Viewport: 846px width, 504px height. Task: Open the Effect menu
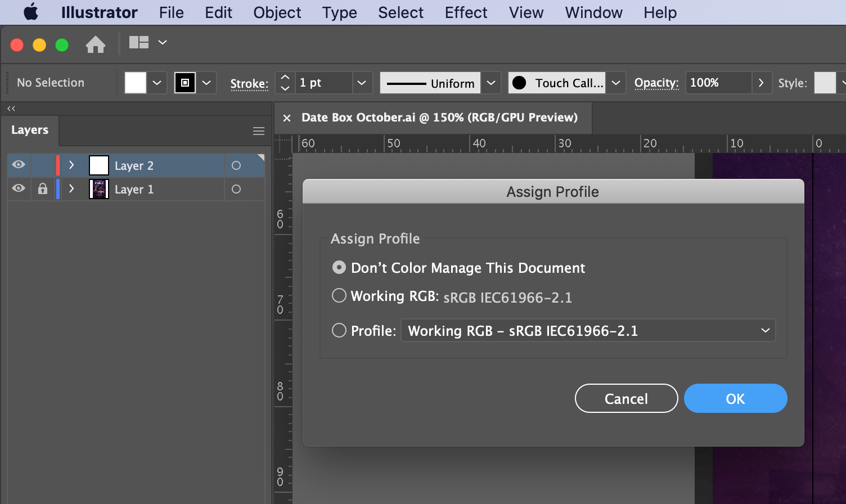click(466, 12)
